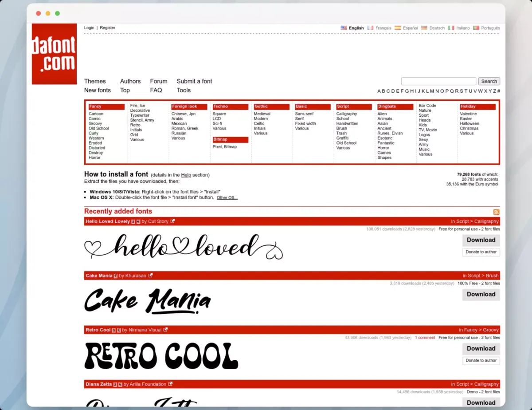Select the Halloween category
This screenshot has height=410, width=532.
tap(469, 124)
